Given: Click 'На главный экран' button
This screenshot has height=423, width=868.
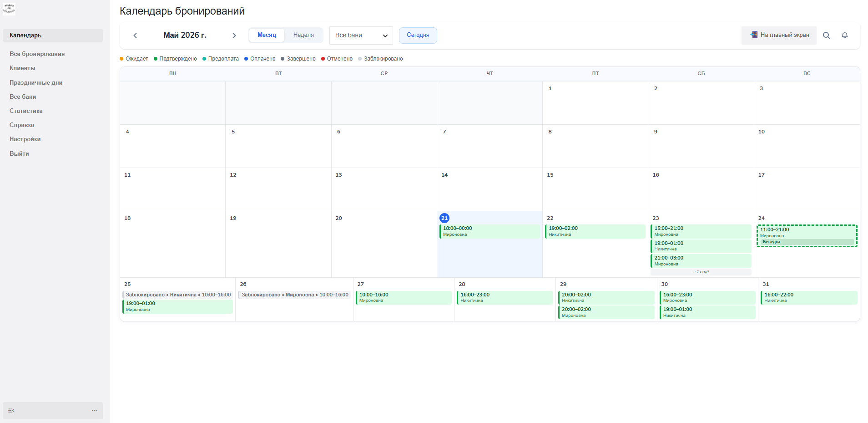Looking at the screenshot, I should [779, 35].
